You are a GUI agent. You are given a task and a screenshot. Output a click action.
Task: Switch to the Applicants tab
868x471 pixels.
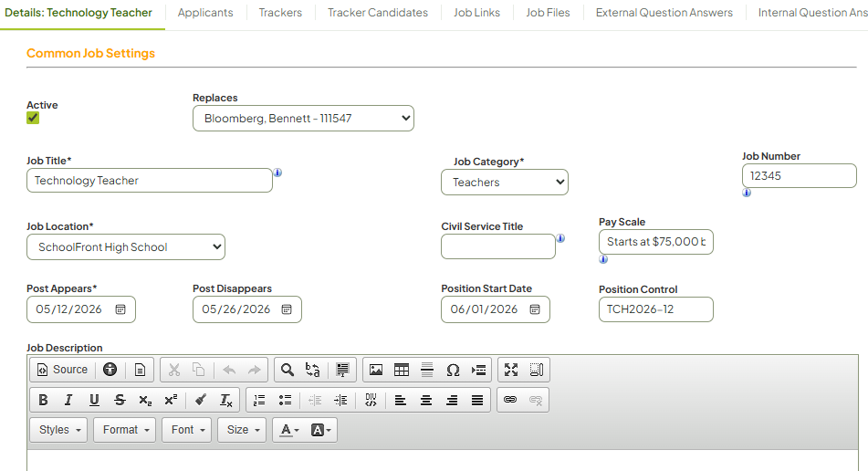click(x=205, y=12)
